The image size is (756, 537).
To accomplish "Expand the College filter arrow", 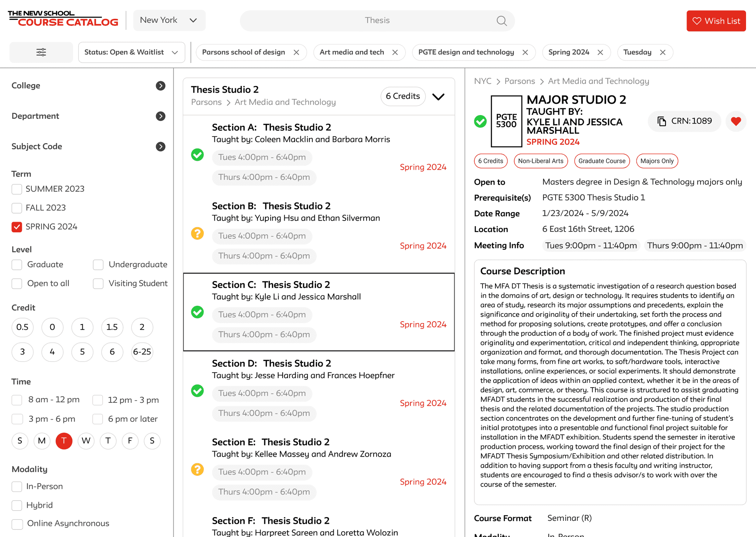I will [161, 86].
